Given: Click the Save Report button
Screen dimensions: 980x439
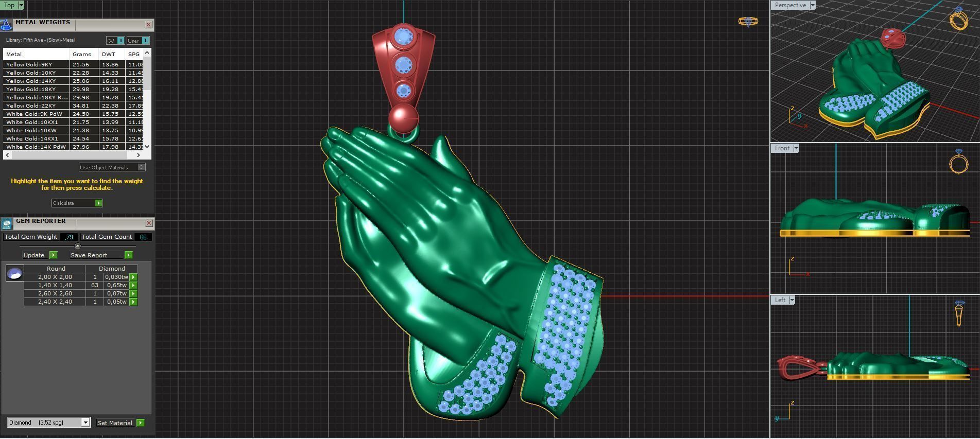Looking at the screenshot, I should (x=101, y=255).
